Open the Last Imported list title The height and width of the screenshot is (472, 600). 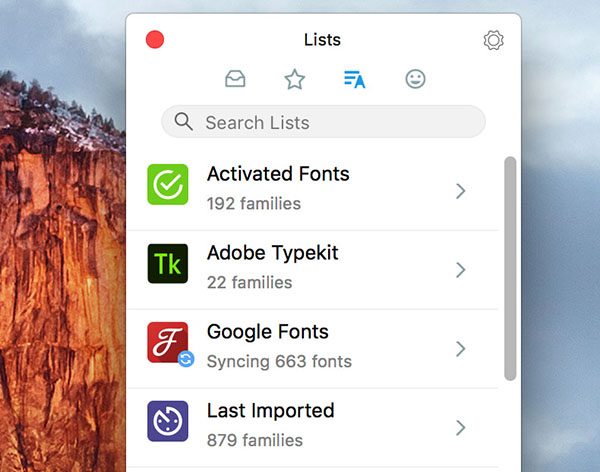tap(271, 411)
